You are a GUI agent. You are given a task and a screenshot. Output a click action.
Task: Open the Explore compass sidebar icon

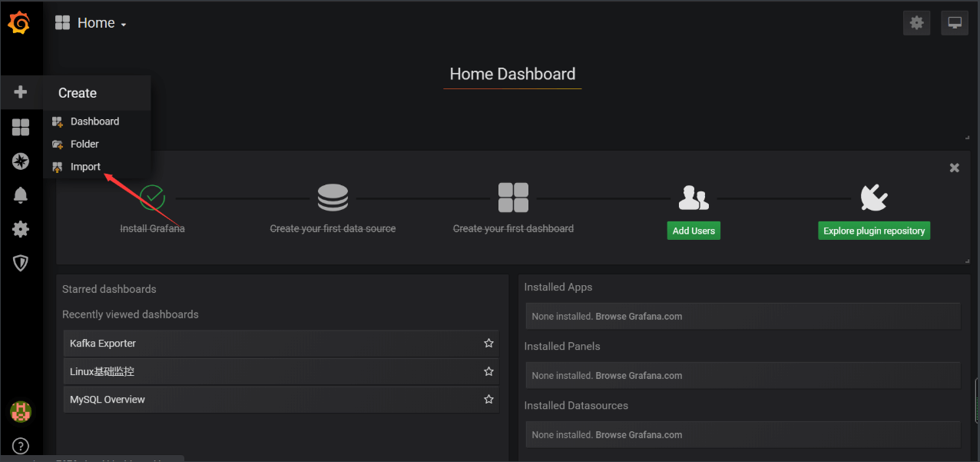21,161
